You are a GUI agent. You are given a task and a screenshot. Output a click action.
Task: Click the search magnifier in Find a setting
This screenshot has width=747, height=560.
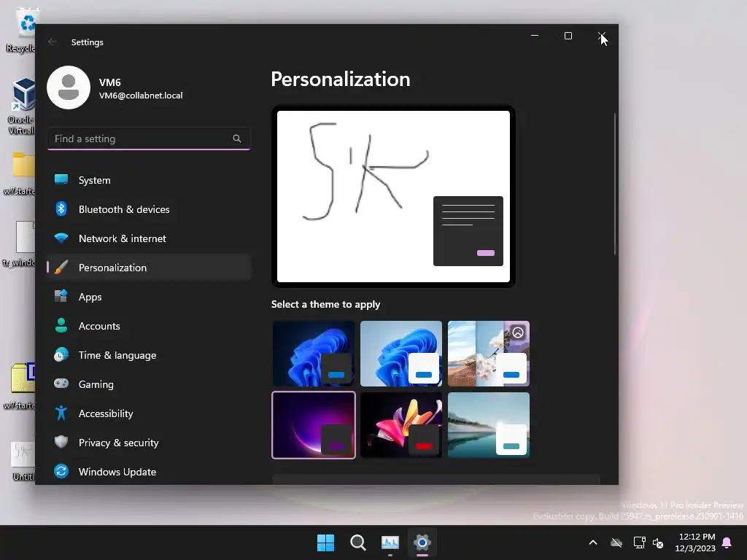pyautogui.click(x=237, y=139)
